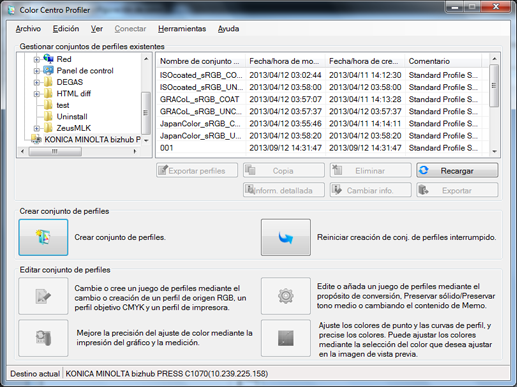Click the create profile set icon button
This screenshot has height=387, width=517.
pyautogui.click(x=43, y=237)
